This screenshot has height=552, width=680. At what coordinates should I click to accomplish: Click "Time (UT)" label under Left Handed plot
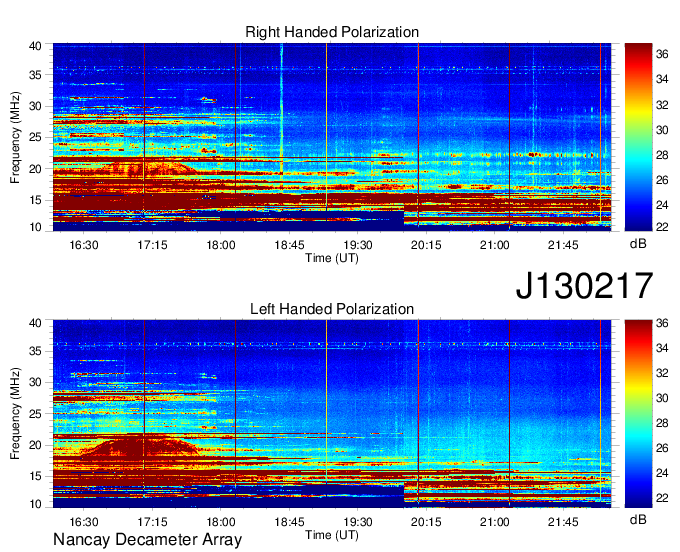tap(332, 535)
